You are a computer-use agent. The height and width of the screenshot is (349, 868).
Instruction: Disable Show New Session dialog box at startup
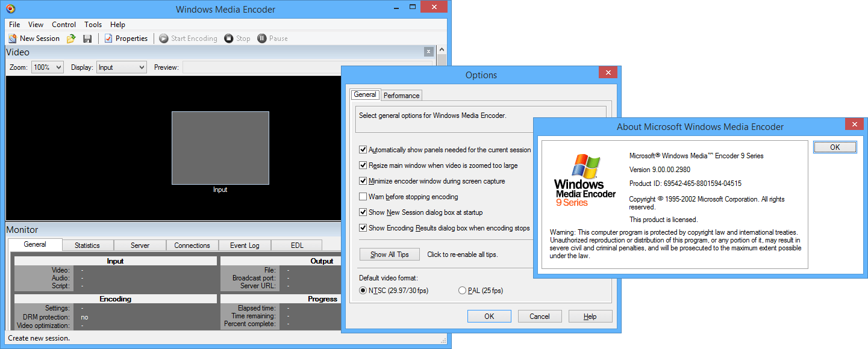point(363,212)
